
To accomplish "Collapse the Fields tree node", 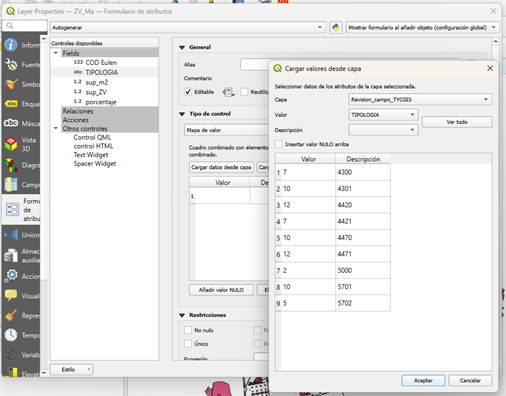I will point(56,53).
